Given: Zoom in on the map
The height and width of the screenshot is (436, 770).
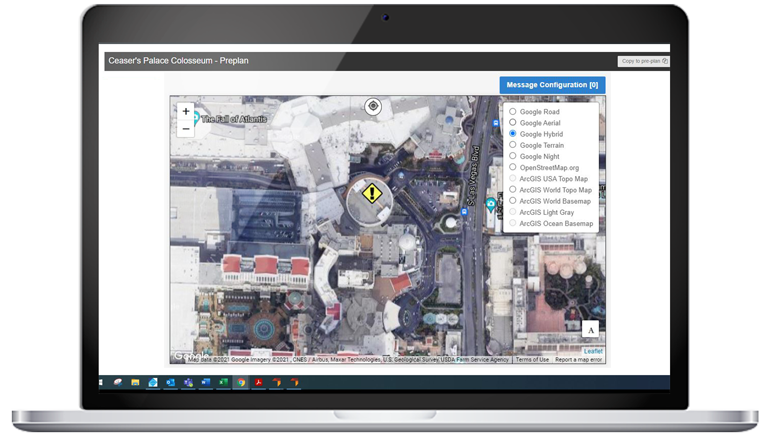Looking at the screenshot, I should pyautogui.click(x=186, y=111).
